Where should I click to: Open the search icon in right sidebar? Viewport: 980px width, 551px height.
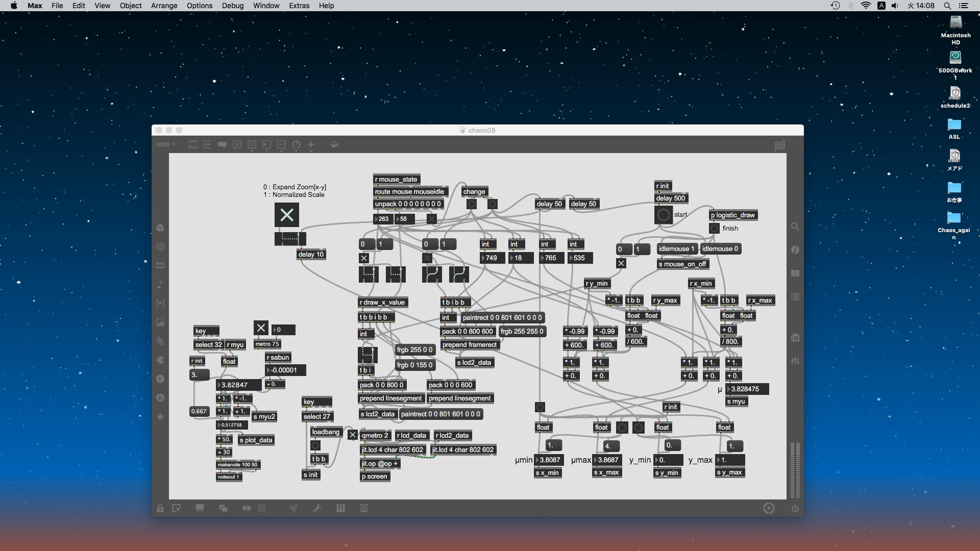795,226
